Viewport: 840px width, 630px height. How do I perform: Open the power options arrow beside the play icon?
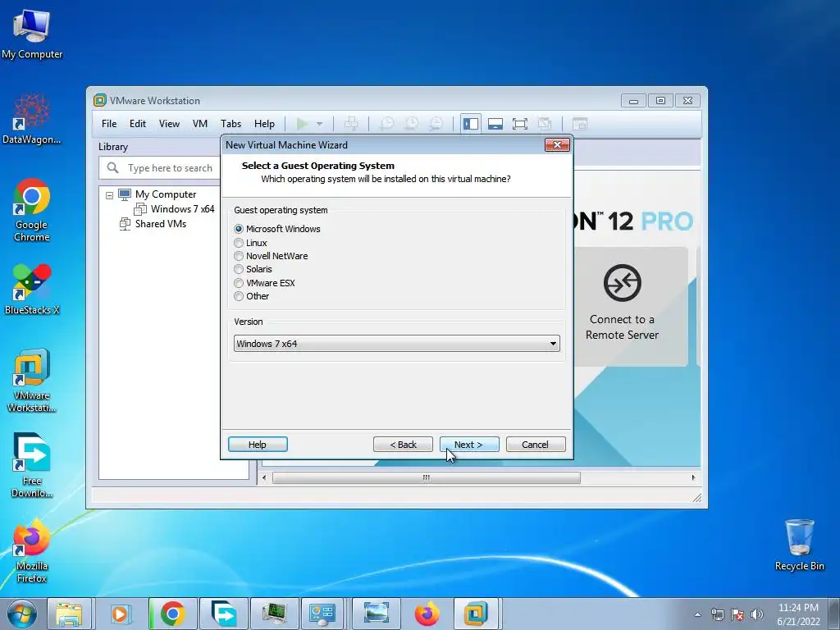point(319,124)
